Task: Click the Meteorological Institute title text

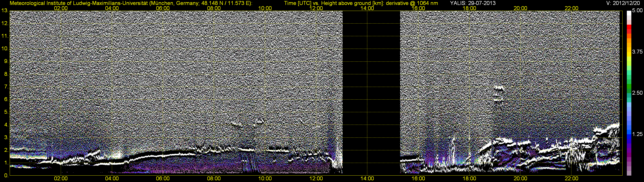Action: [131, 3]
